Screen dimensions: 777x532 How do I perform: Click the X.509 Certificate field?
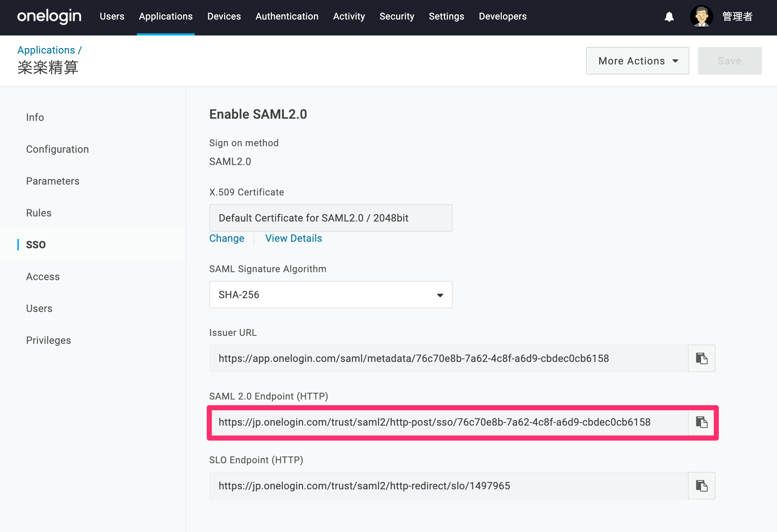tap(331, 218)
